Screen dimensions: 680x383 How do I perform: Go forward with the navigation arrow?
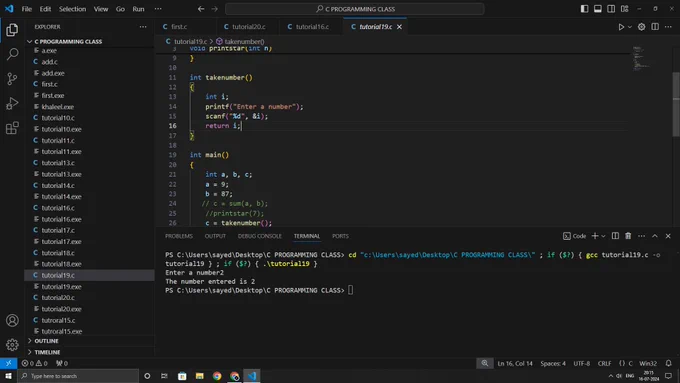[x=215, y=9]
